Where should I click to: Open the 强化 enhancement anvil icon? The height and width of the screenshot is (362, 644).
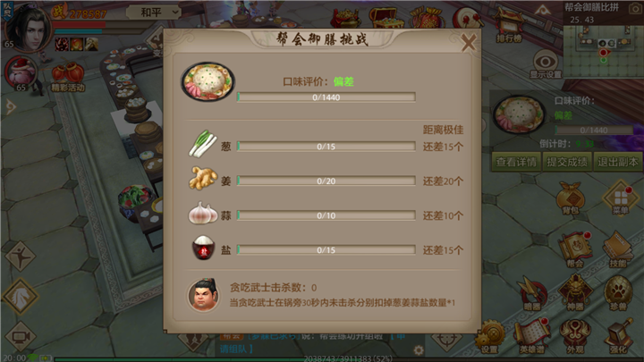coord(618,337)
